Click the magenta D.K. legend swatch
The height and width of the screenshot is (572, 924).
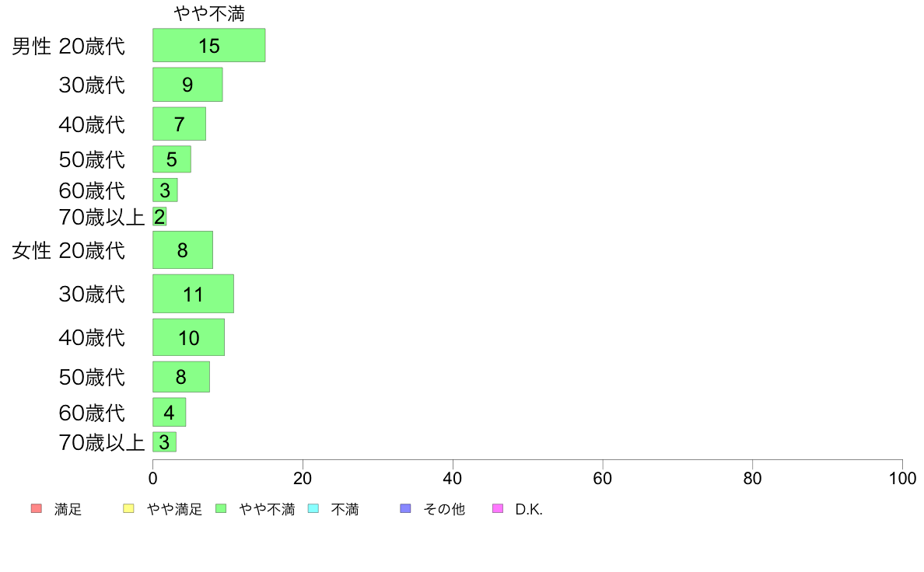pos(498,508)
